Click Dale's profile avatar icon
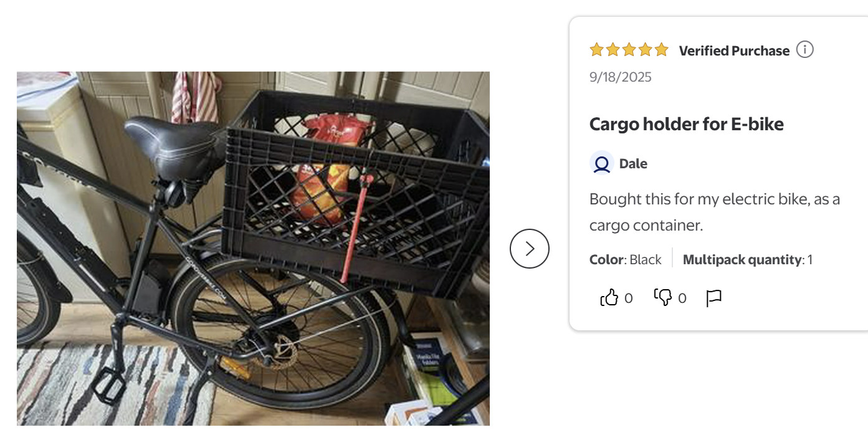Screen dimensions: 868x435 point(602,164)
